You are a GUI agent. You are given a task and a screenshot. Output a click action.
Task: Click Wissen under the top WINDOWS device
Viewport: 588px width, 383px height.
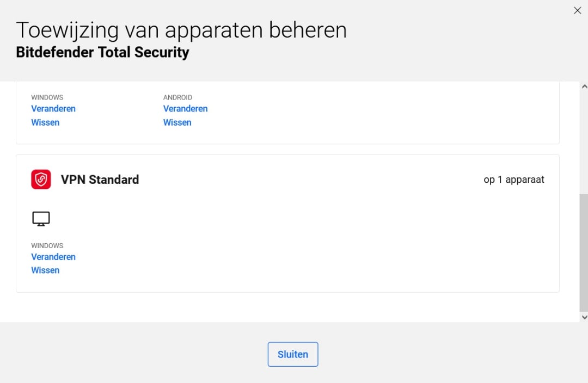pyautogui.click(x=45, y=122)
